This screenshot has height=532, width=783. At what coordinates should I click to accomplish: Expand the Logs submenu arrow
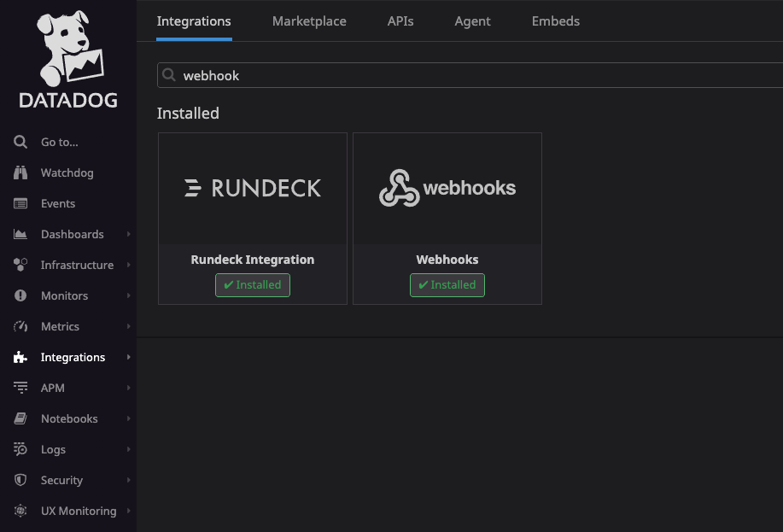coord(128,449)
